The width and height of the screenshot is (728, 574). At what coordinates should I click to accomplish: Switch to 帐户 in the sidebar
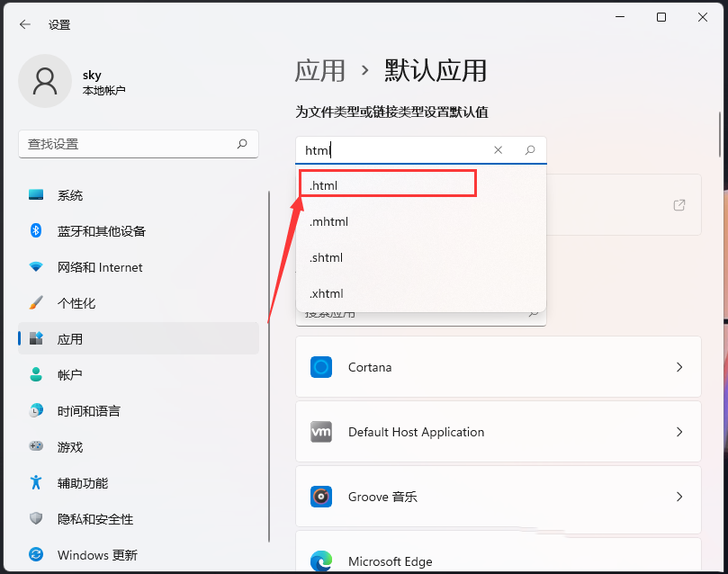click(36, 375)
